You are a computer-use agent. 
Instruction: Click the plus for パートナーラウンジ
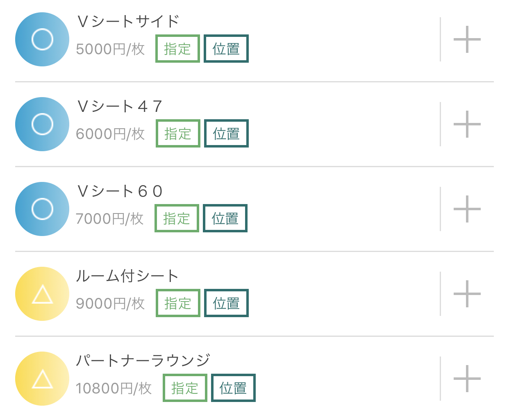[x=467, y=379]
